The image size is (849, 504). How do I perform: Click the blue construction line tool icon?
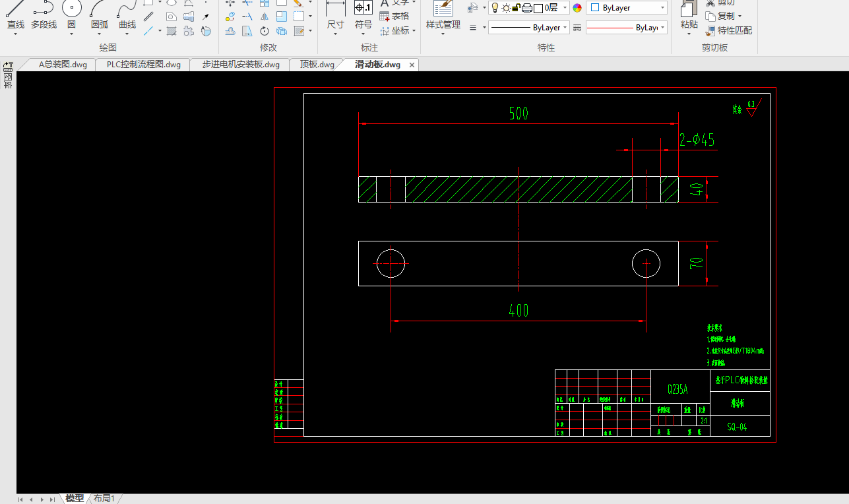pyautogui.click(x=149, y=30)
